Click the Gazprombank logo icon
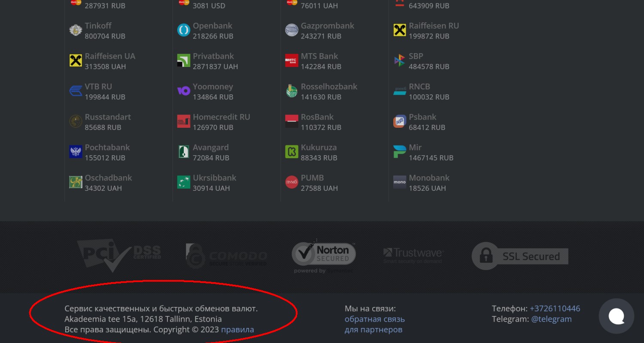The image size is (644, 343). (x=292, y=30)
